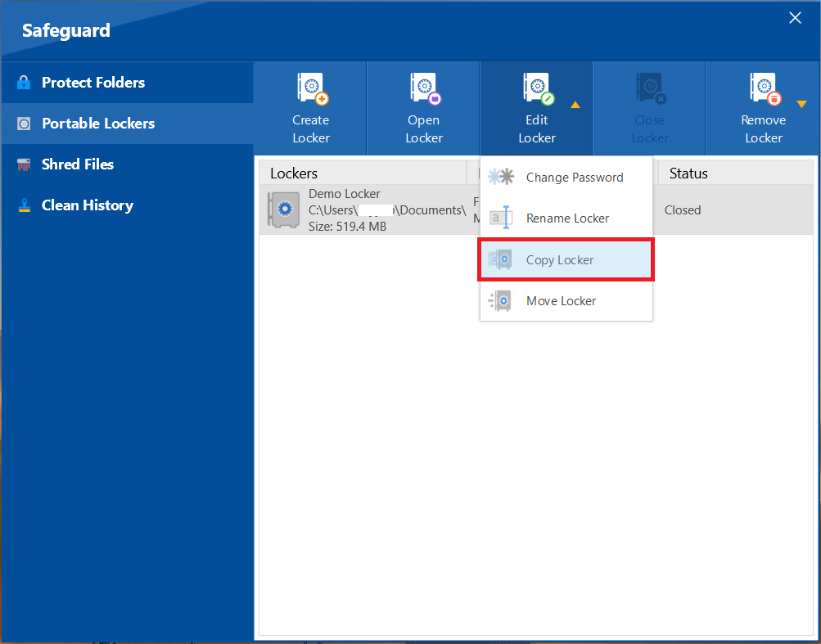This screenshot has width=821, height=644.
Task: Click the padlock icon beside Protect Folders
Action: [24, 82]
